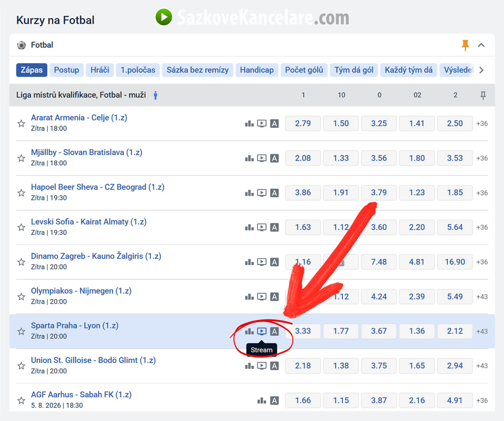Image resolution: width=504 pixels, height=421 pixels.
Task: Open stream icon for Sparta Praha - Lyon
Action: (x=262, y=331)
